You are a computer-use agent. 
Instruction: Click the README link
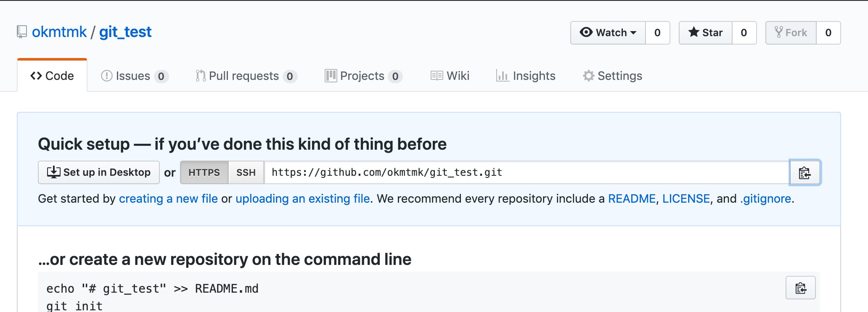[x=632, y=198]
